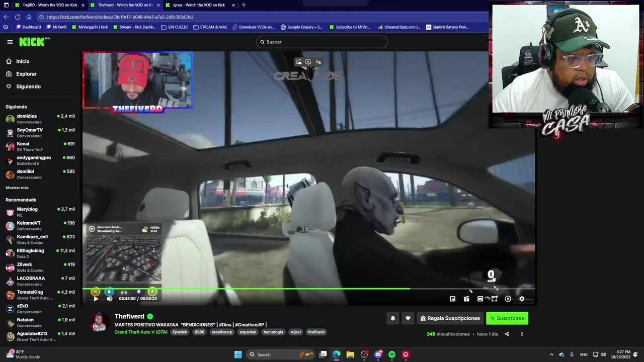The height and width of the screenshot is (362, 644).
Task: Click Regala Suscripciones button
Action: pyautogui.click(x=450, y=318)
